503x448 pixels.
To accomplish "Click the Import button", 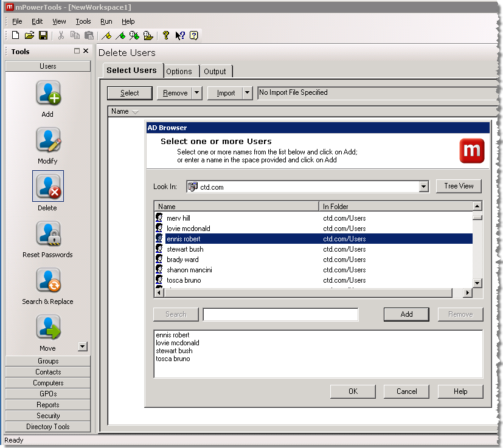I will [226, 93].
